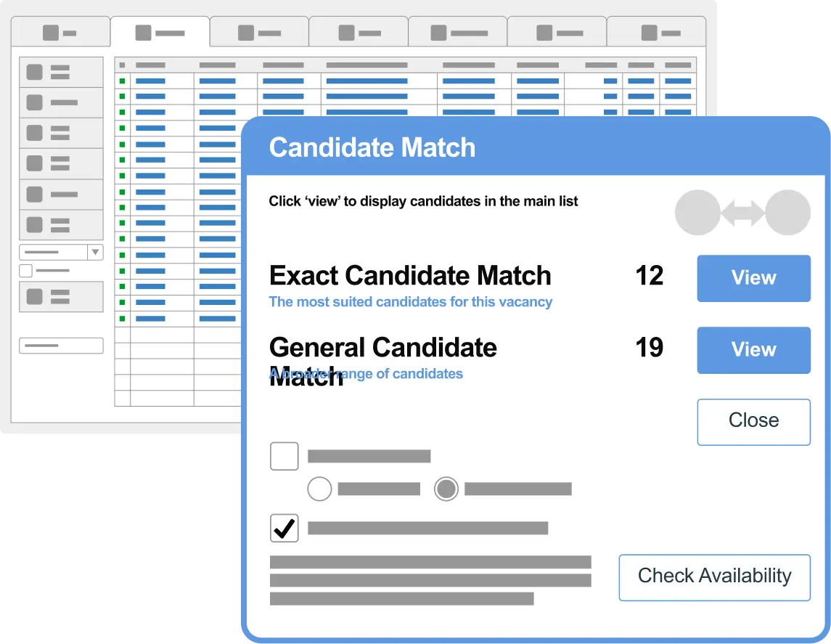The width and height of the screenshot is (831, 644).
Task: Tick the unchecked checkbox in Candidate Match dialog
Action: [284, 457]
